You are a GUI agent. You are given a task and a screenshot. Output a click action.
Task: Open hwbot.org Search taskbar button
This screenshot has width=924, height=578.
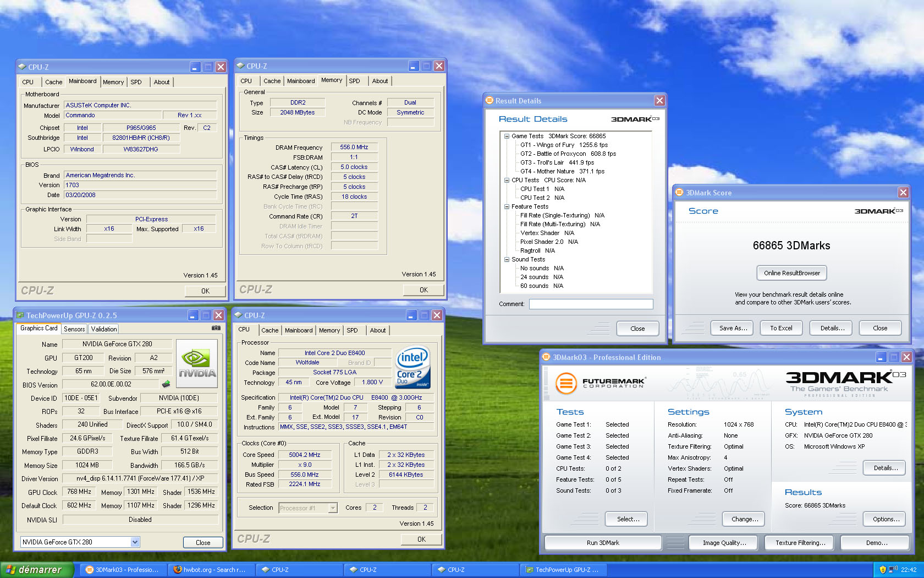pos(210,570)
